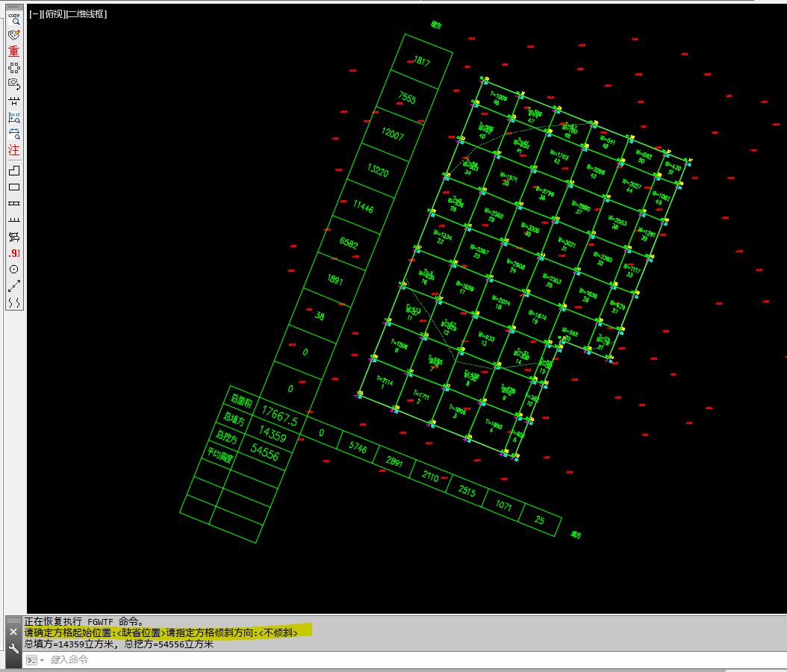Viewport: 787px width, 672px height.
Task: Select the 13220 table cell
Action: 378,171
